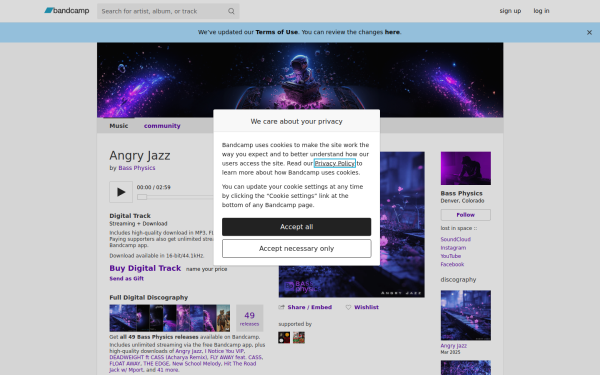Open the Instagram link

453,248
